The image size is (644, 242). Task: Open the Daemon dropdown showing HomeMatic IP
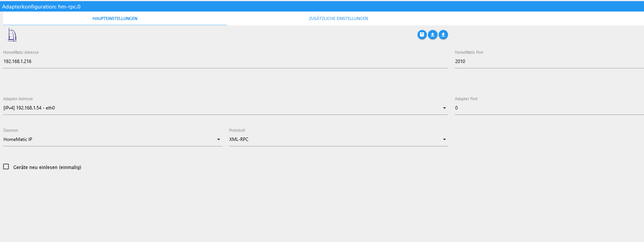click(x=113, y=139)
